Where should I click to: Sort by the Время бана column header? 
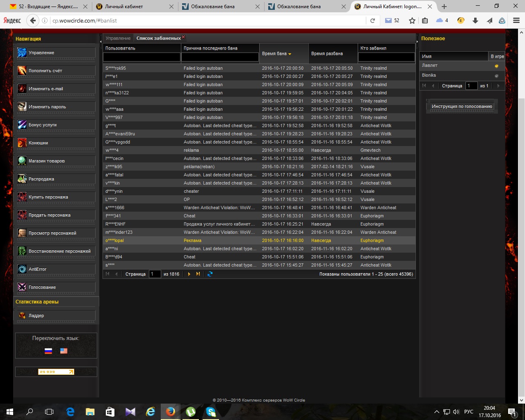coord(275,54)
